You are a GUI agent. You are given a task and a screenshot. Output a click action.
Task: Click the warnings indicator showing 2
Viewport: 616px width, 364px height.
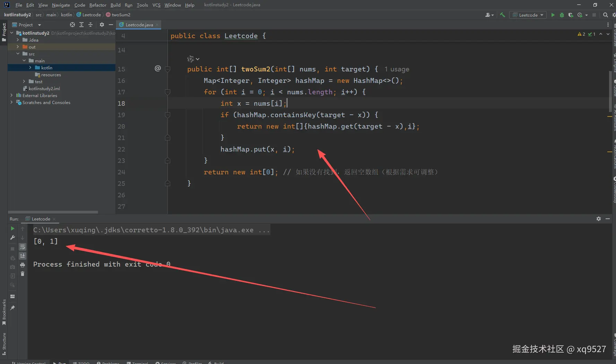[581, 34]
